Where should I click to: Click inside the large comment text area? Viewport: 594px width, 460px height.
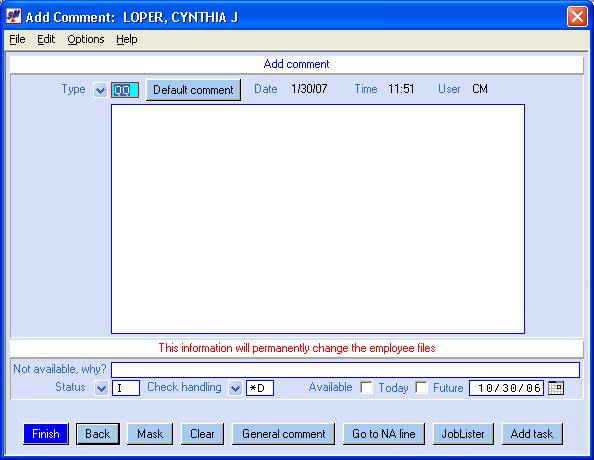tap(318, 219)
